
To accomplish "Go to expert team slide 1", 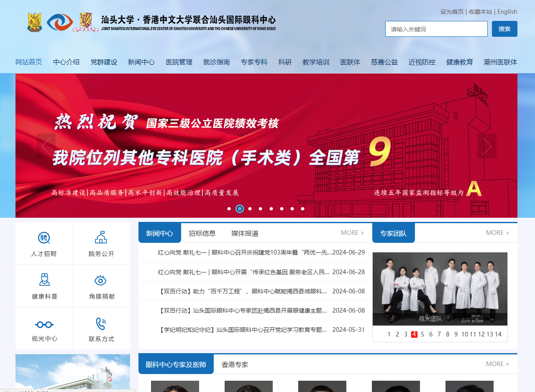I will tap(389, 334).
